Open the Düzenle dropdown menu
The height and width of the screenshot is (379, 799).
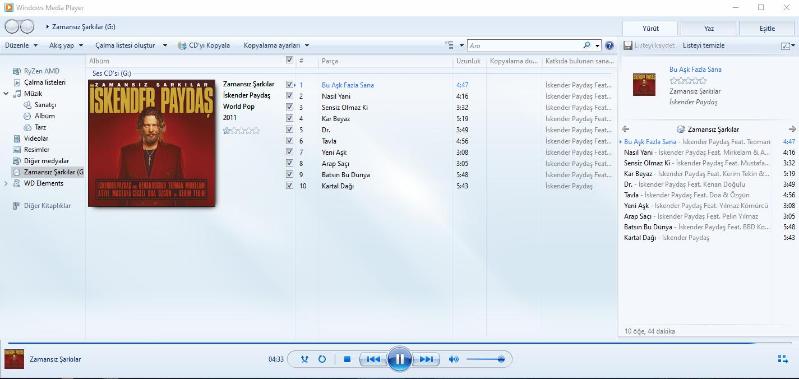[x=21, y=45]
